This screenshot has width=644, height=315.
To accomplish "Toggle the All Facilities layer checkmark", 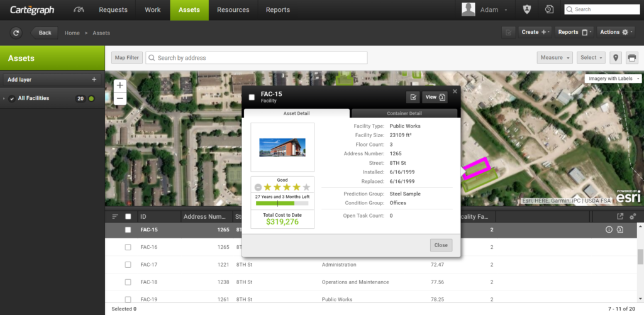I will pos(12,99).
